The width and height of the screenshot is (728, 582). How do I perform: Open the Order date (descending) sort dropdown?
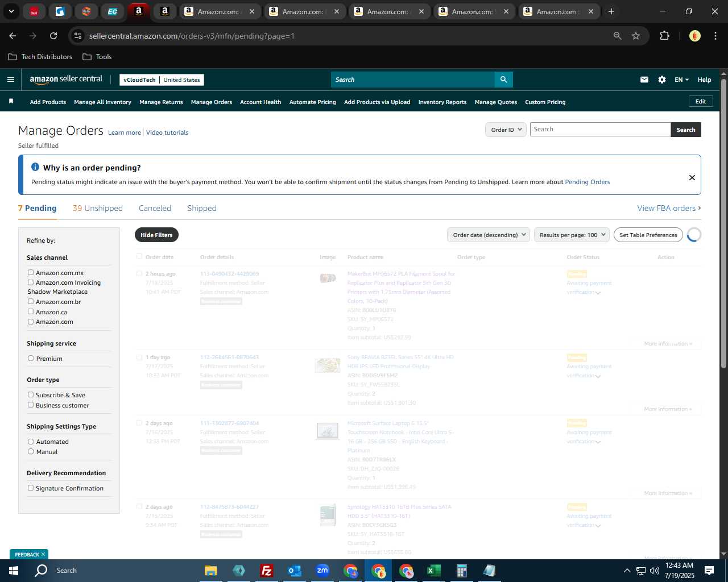pyautogui.click(x=489, y=235)
